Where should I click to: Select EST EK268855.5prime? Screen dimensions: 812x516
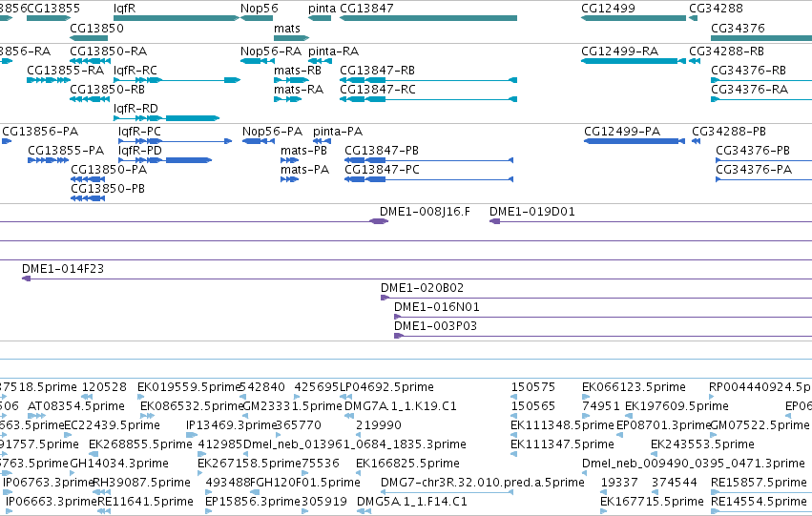point(140,444)
